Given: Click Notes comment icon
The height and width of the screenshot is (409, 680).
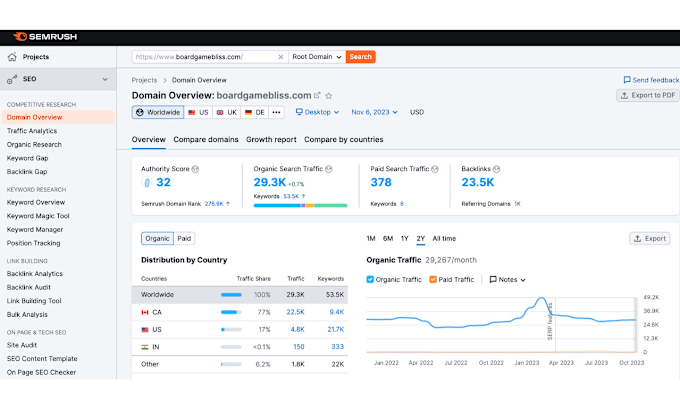Looking at the screenshot, I should click(x=493, y=279).
